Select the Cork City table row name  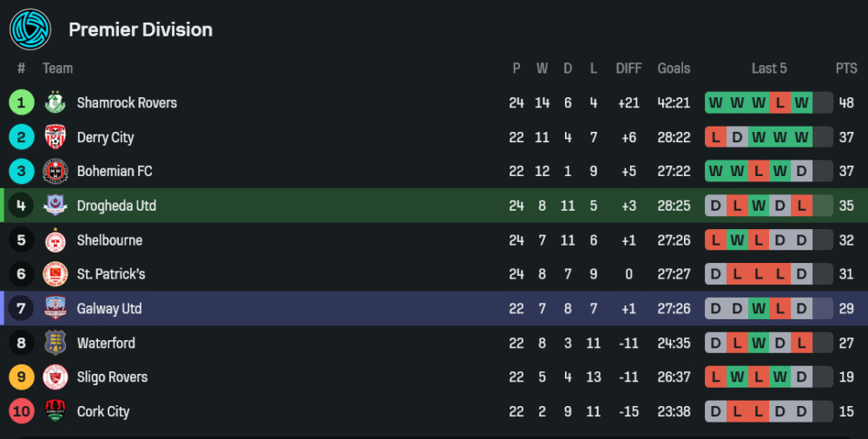(103, 411)
